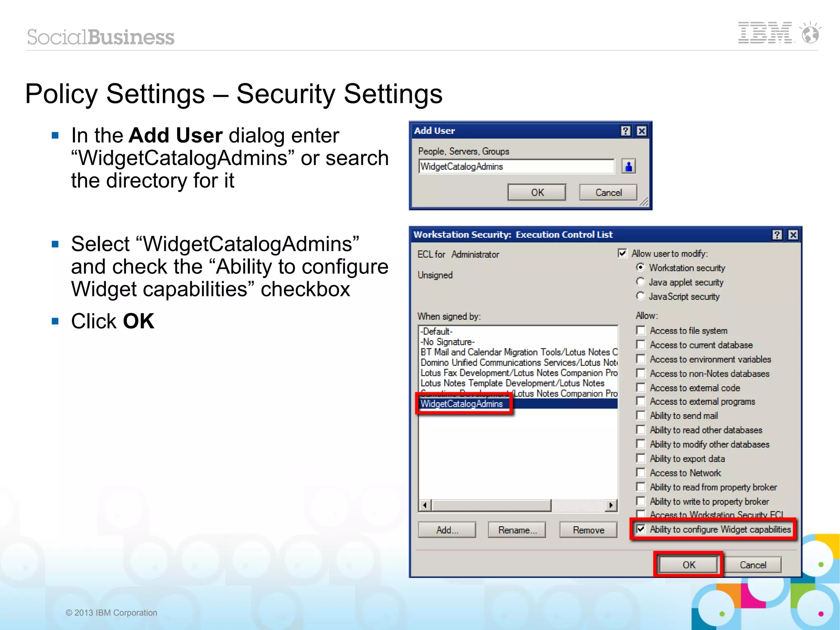Image resolution: width=840 pixels, height=630 pixels.
Task: Close the Add User dialog
Action: point(641,131)
